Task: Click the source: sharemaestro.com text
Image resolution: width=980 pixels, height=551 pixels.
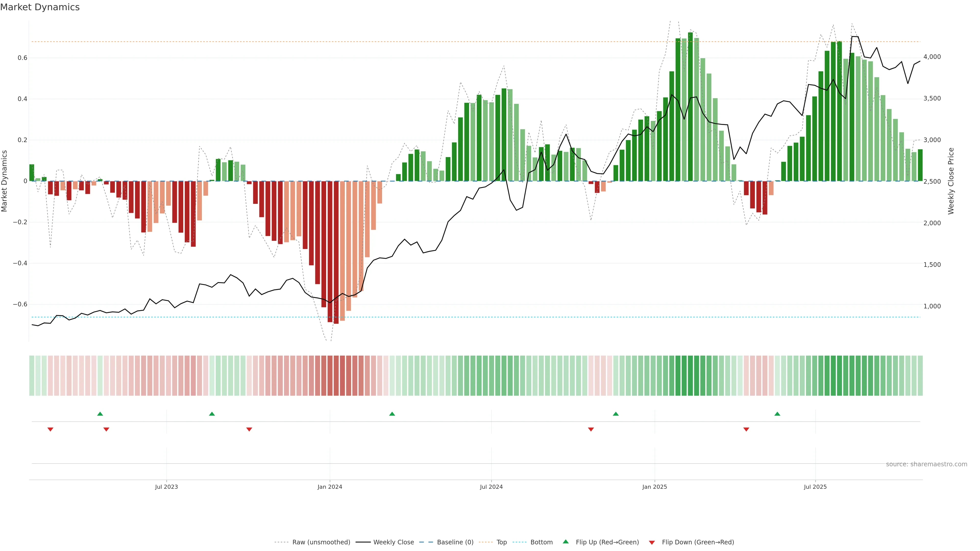Action: [926, 464]
